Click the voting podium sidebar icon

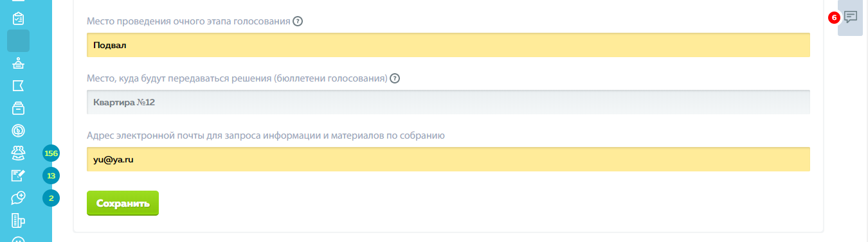tap(18, 63)
